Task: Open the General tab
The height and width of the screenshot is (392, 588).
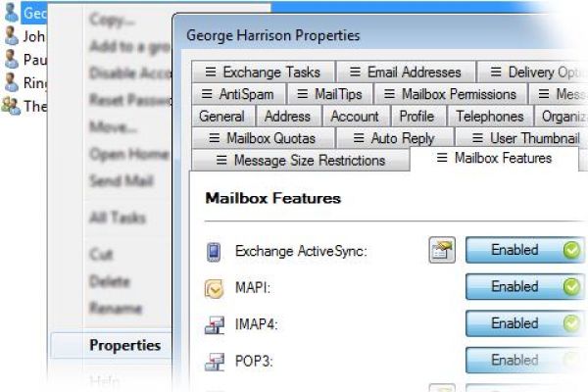Action: point(223,117)
